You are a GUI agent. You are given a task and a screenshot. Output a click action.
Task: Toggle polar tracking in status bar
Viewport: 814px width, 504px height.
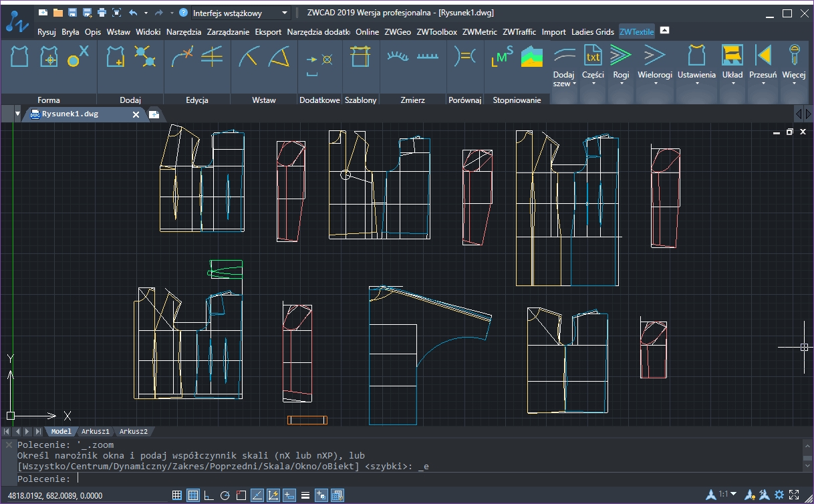225,495
